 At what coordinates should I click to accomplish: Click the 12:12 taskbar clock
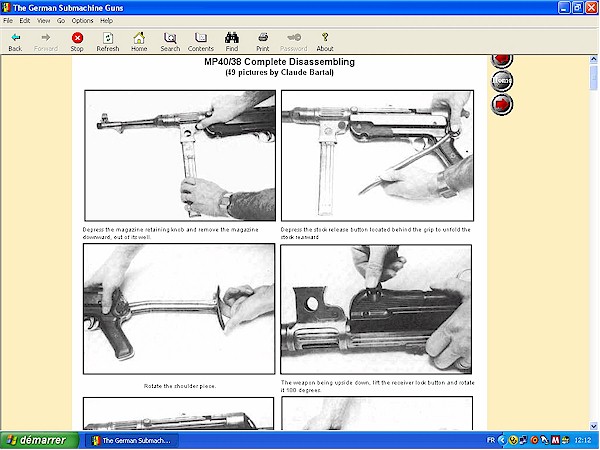(x=582, y=440)
